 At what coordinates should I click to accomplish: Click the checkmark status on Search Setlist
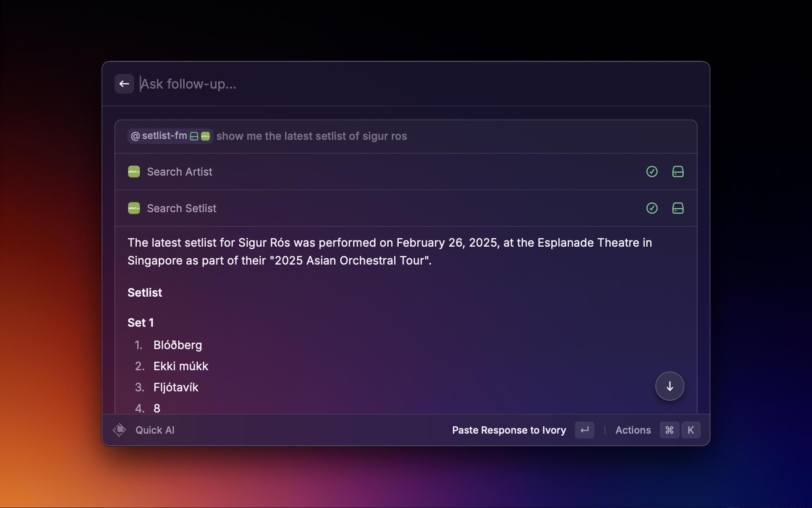point(652,208)
